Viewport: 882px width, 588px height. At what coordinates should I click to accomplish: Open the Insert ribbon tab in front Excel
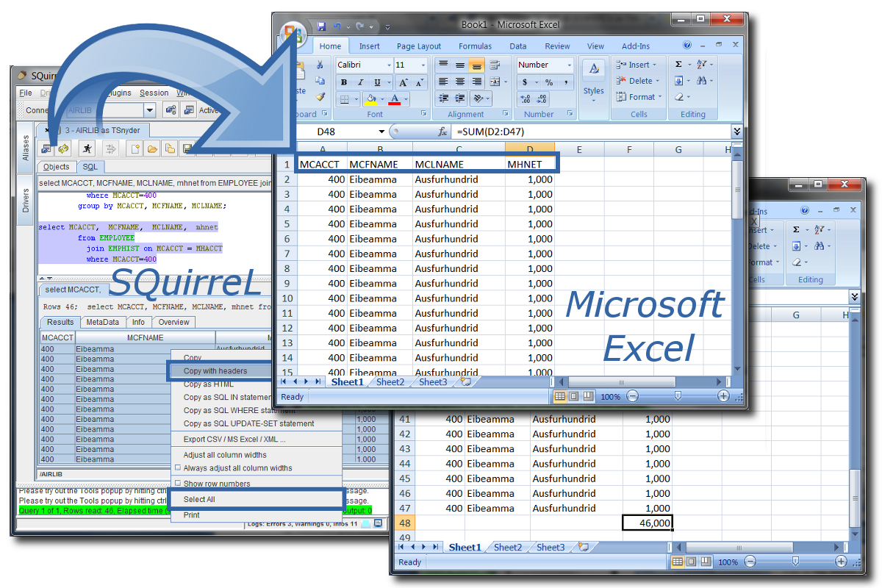(x=370, y=46)
